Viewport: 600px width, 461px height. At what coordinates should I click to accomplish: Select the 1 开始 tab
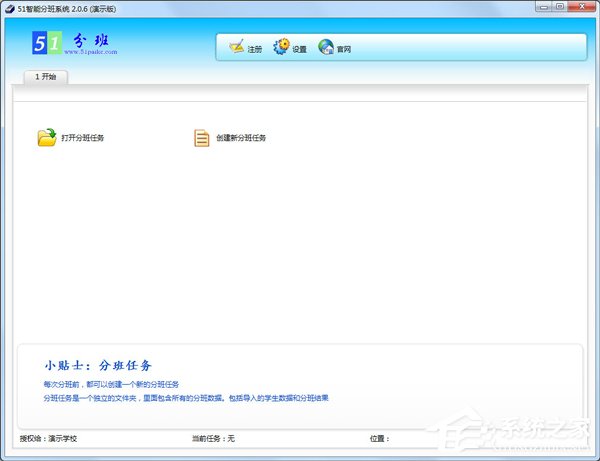[46, 77]
